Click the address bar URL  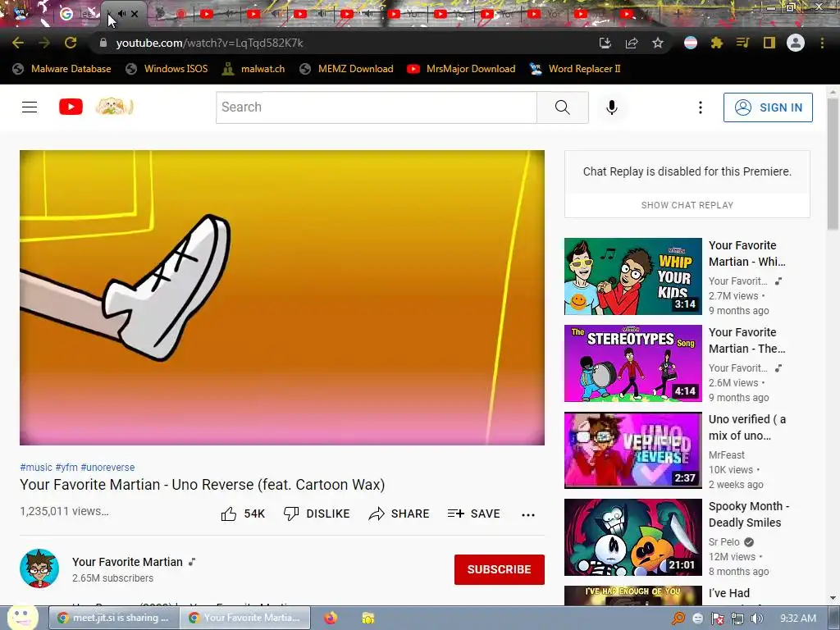point(209,43)
